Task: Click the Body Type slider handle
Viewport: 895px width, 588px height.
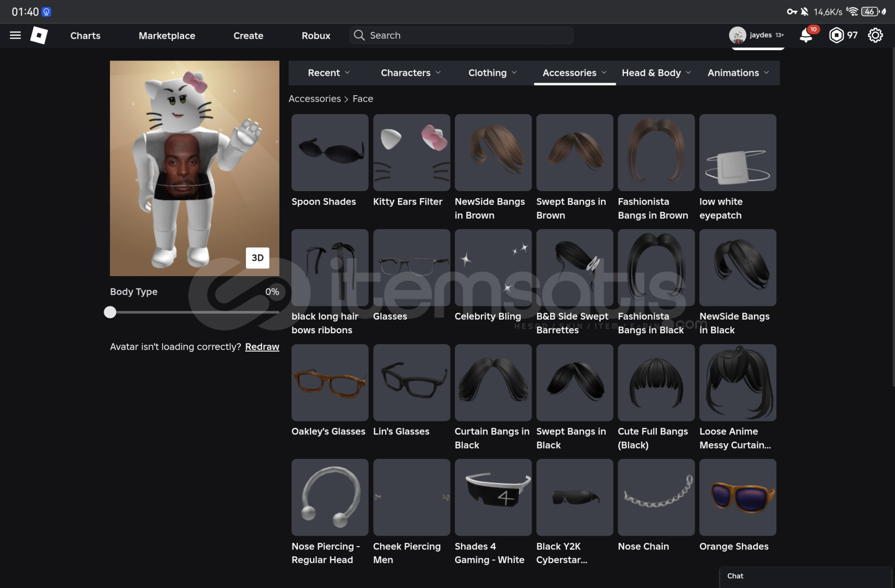Action: pyautogui.click(x=110, y=312)
